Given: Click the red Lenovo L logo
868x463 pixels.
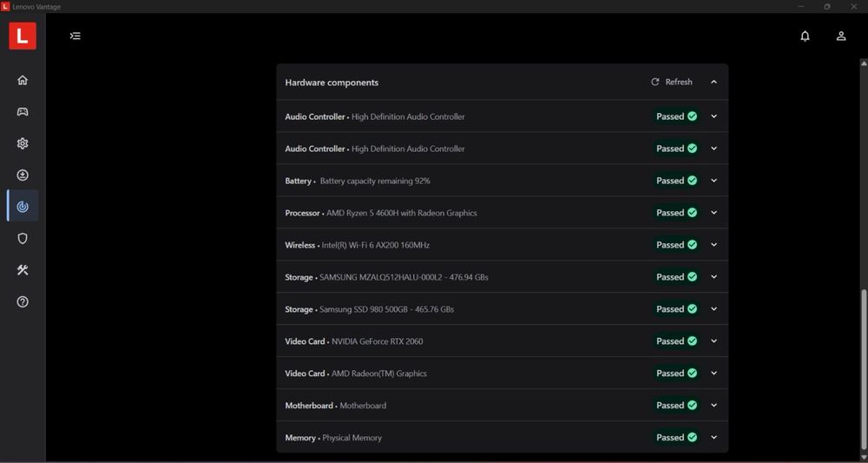Looking at the screenshot, I should tap(23, 36).
